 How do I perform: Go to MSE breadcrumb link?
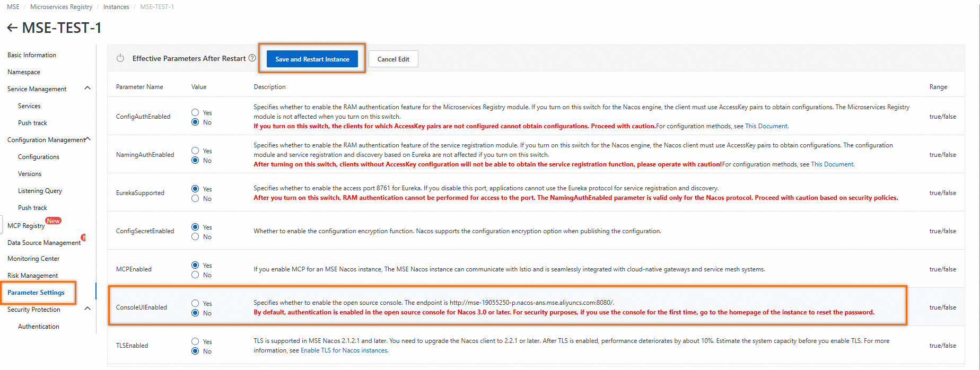[13, 7]
